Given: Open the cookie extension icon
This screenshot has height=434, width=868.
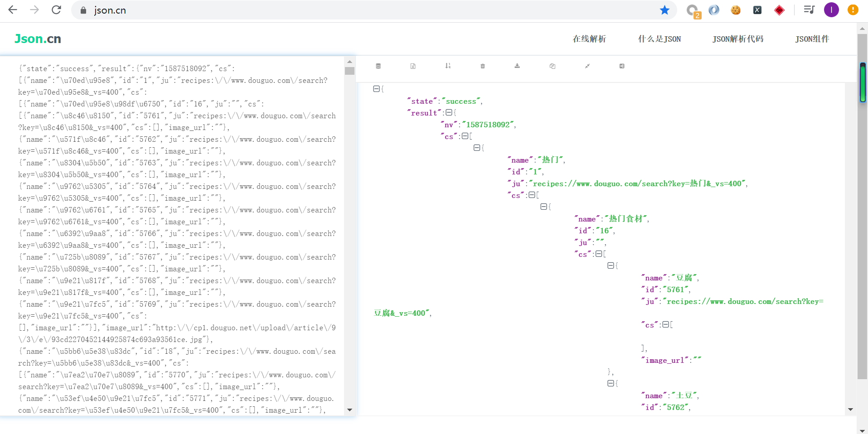Looking at the screenshot, I should (x=735, y=10).
